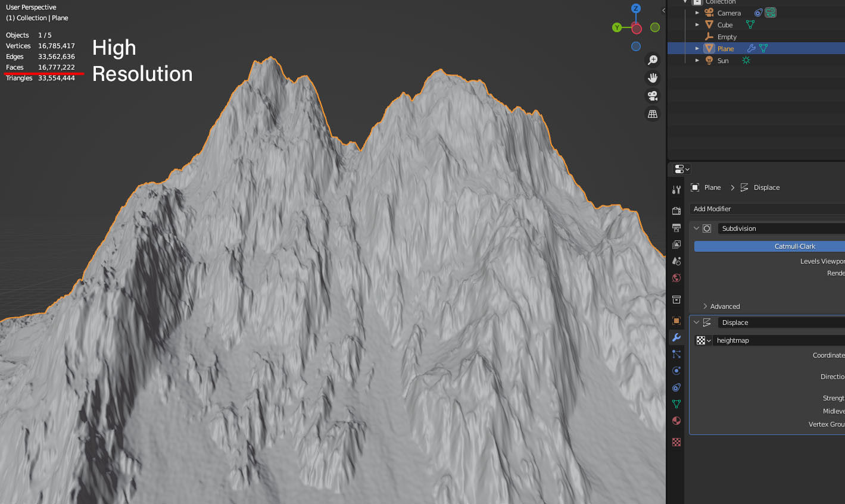Click the green sun data icon in Sun row
The width and height of the screenshot is (845, 504).
746,60
